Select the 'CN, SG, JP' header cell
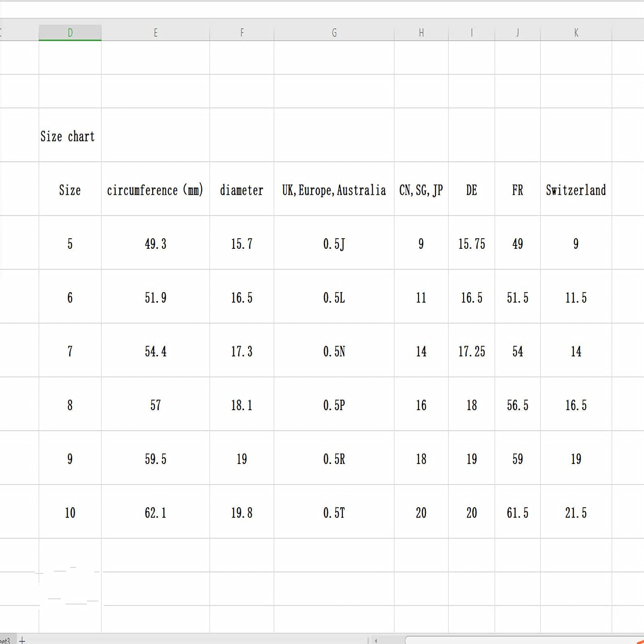 pyautogui.click(x=421, y=189)
